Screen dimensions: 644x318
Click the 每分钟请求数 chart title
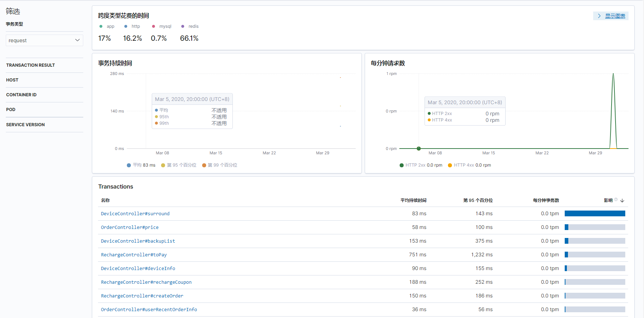(x=388, y=63)
